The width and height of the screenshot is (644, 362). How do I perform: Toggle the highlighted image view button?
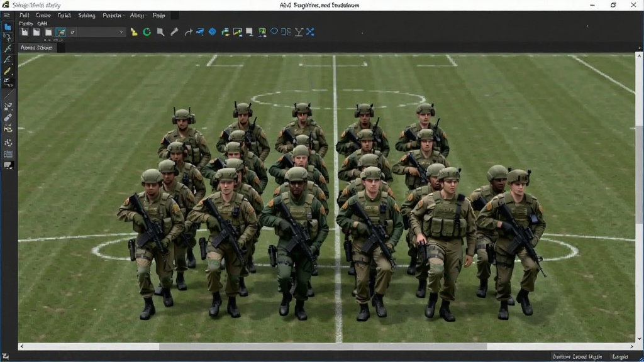pos(61,32)
